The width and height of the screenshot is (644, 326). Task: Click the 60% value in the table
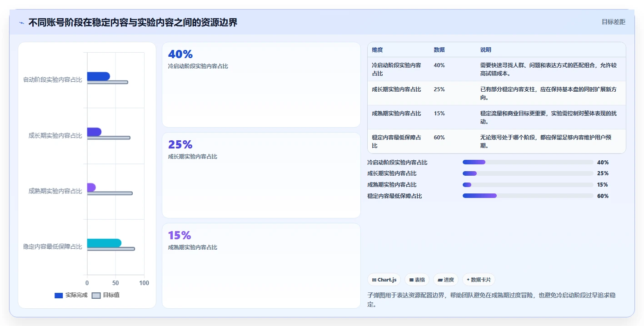click(439, 138)
